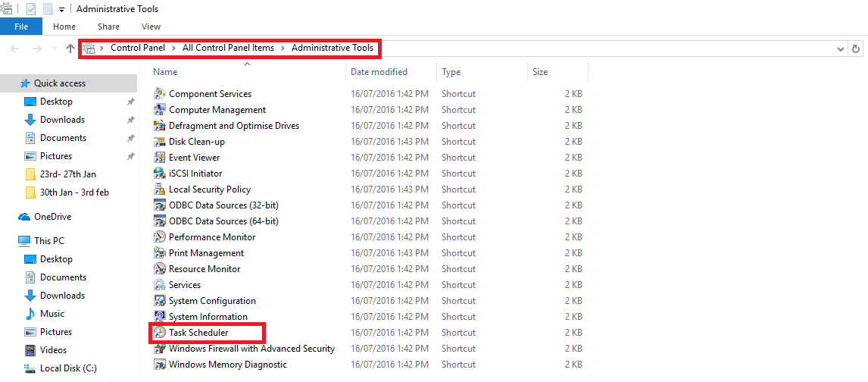Click the Services file name text

tap(185, 284)
